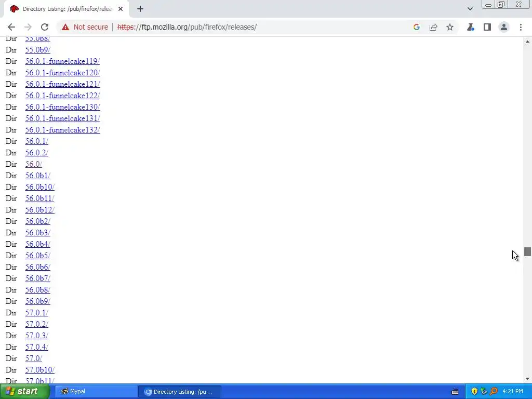
Task: Open the 57.0/ release folder
Action: coord(34,358)
